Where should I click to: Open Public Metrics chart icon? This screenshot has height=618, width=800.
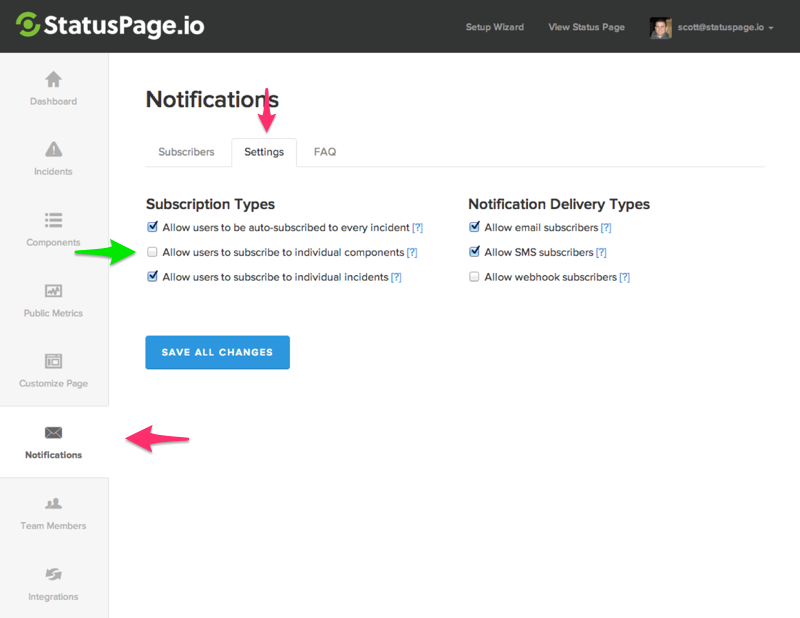pyautogui.click(x=53, y=291)
